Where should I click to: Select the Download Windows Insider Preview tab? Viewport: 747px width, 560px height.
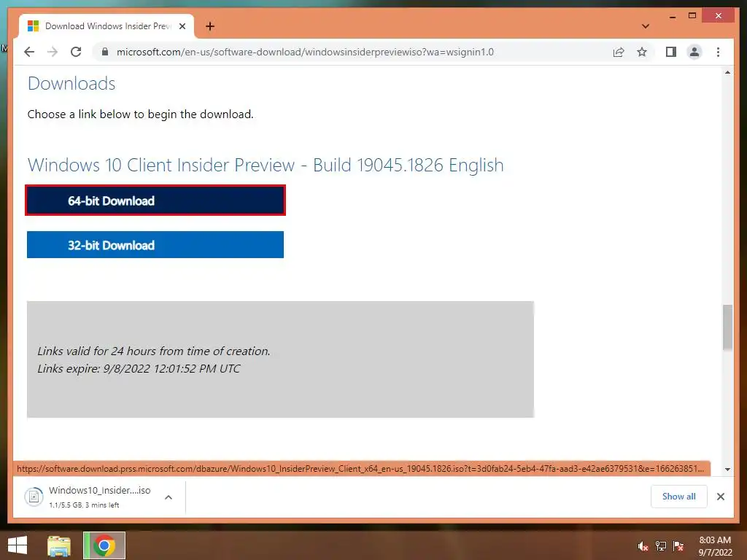pyautogui.click(x=107, y=26)
